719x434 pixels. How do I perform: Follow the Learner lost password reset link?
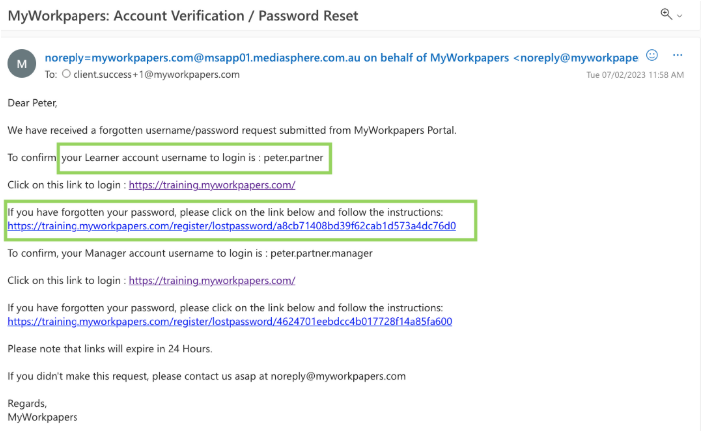click(x=231, y=226)
